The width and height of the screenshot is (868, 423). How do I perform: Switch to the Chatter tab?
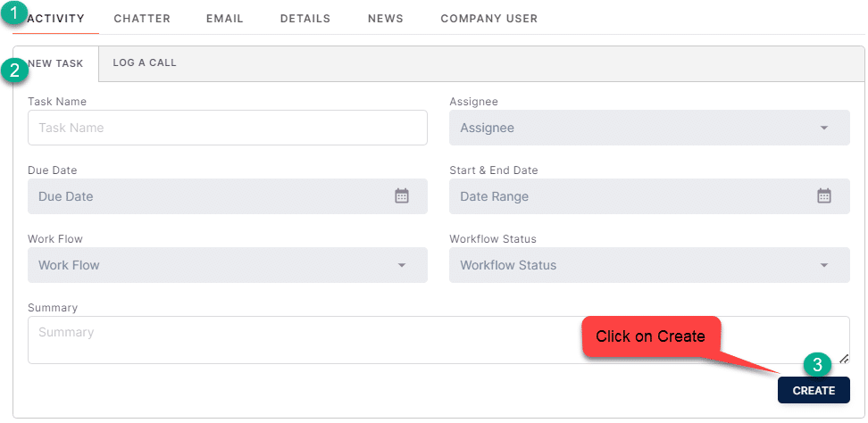pos(142,18)
